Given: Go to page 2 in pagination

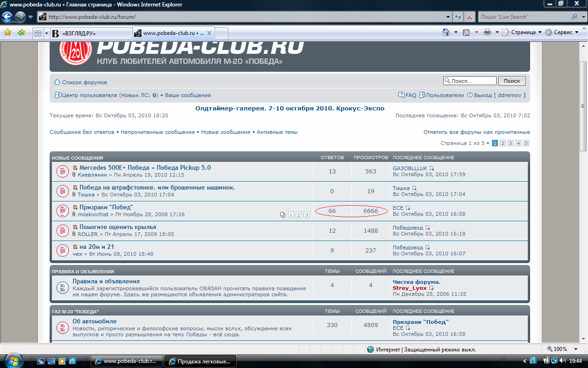Looking at the screenshot, I should click(x=503, y=143).
